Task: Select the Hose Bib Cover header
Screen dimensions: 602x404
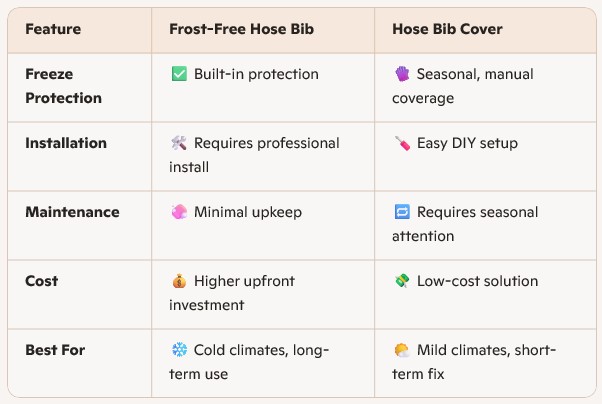Action: coord(448,30)
